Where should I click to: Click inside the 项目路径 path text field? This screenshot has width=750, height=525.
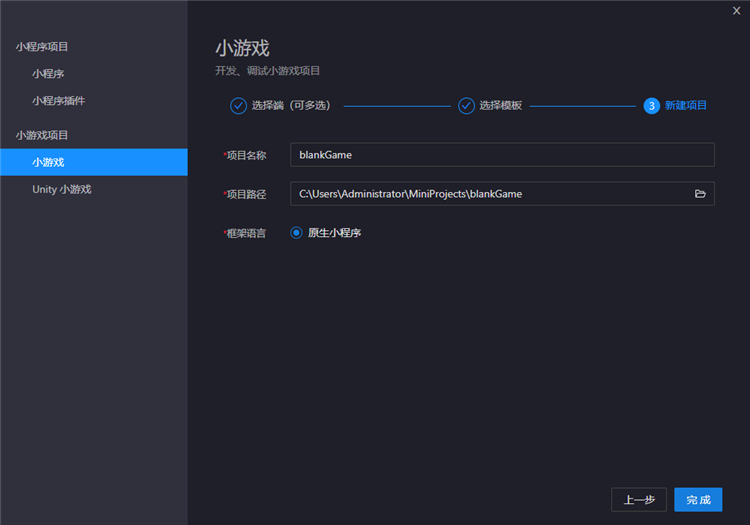tap(490, 194)
